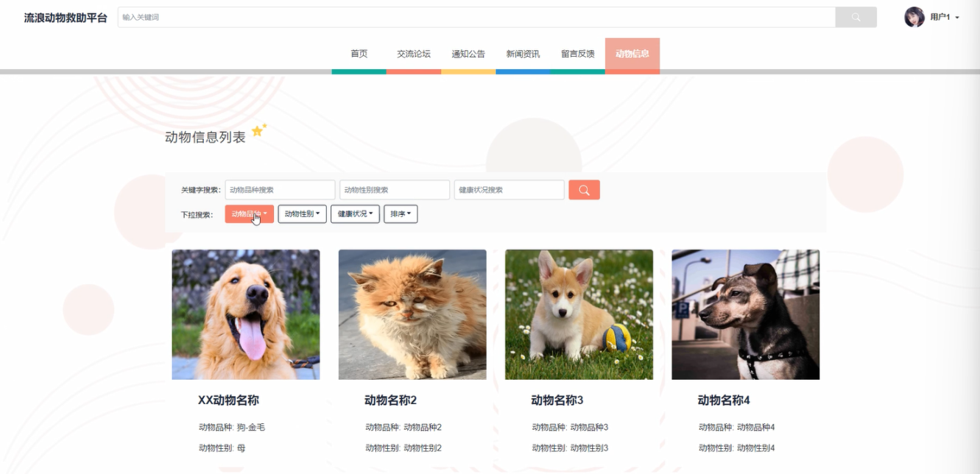Click the 动物名称3 card title
The width and height of the screenshot is (980, 474).
tap(557, 400)
